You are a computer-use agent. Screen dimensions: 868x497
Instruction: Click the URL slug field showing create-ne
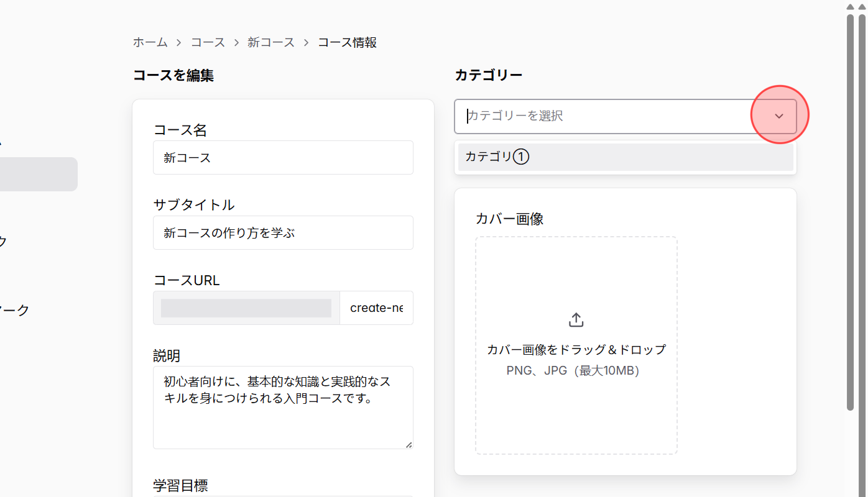[376, 308]
